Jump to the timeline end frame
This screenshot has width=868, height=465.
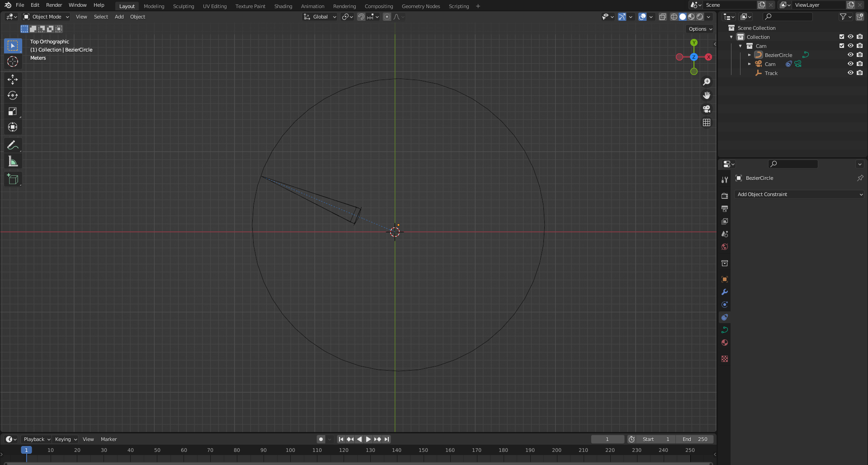[x=387, y=439]
